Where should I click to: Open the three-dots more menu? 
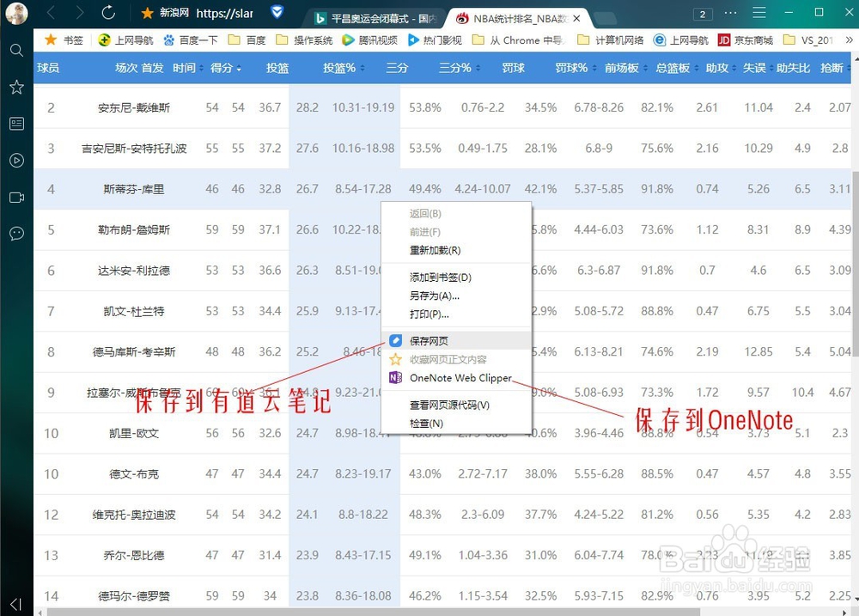[730, 12]
